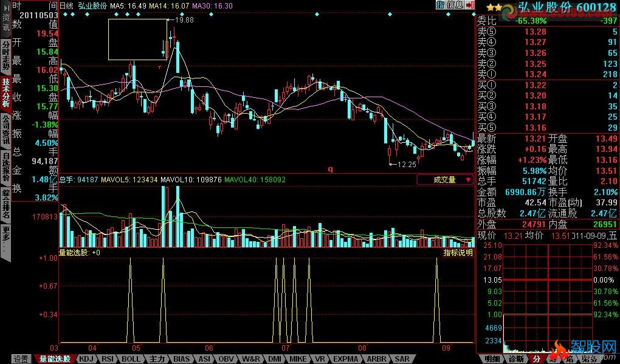Click the 12.25 low price annotation
This screenshot has height=364, width=620.
407,165
